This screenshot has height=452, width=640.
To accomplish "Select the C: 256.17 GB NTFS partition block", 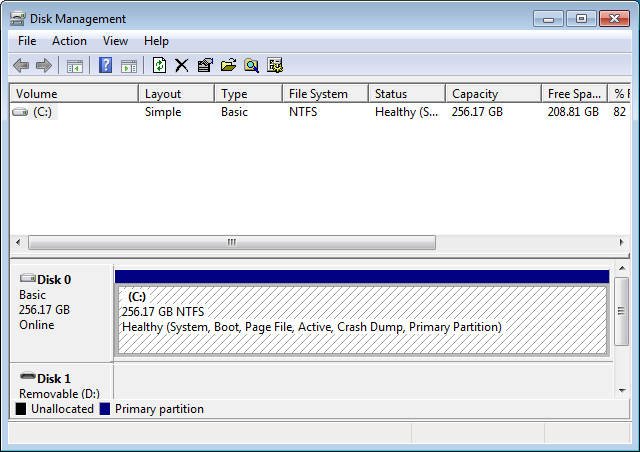I will [362, 320].
